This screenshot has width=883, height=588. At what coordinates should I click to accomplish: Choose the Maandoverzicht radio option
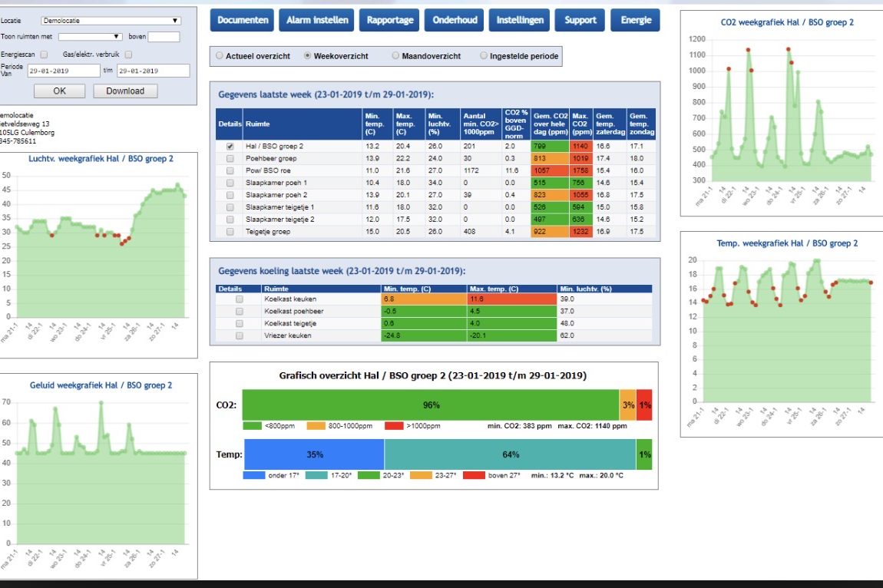coord(395,56)
